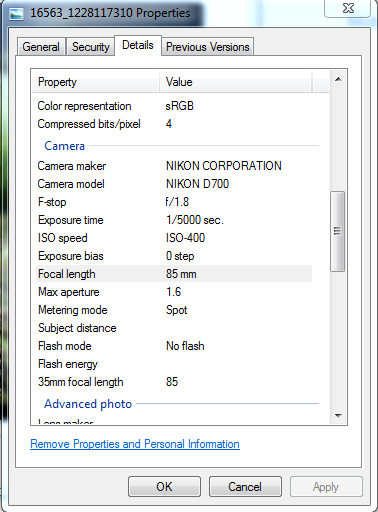This screenshot has height=512, width=378.
Task: Click the scrollbar up arrow
Action: point(338,79)
